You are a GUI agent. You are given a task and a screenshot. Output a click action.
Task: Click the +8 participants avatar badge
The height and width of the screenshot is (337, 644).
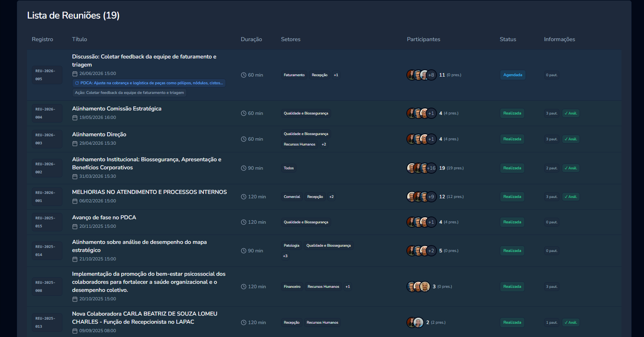click(x=431, y=75)
